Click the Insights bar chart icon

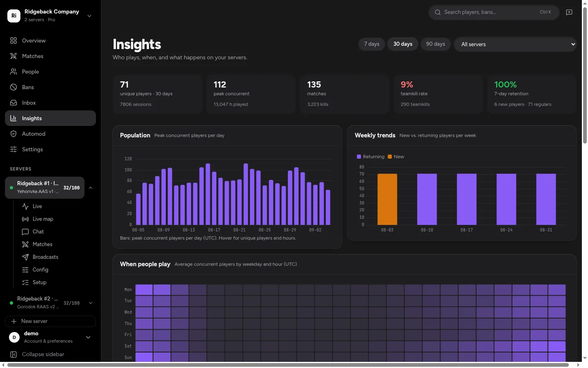(13, 118)
